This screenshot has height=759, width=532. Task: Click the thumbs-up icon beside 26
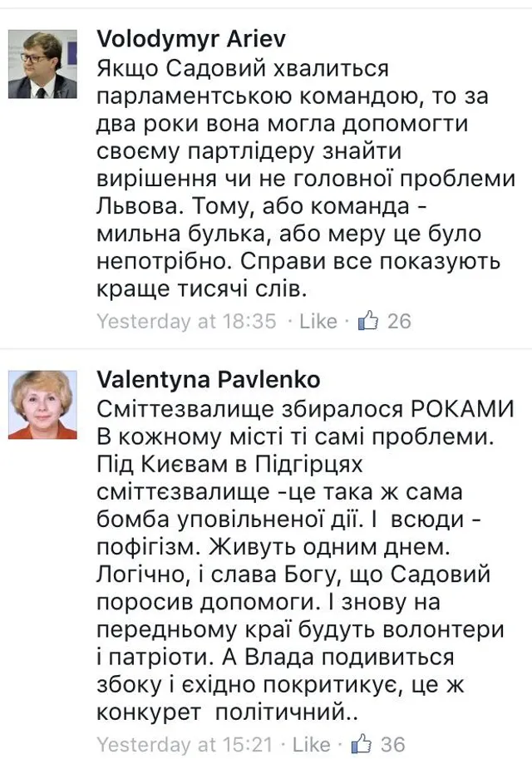(x=367, y=321)
